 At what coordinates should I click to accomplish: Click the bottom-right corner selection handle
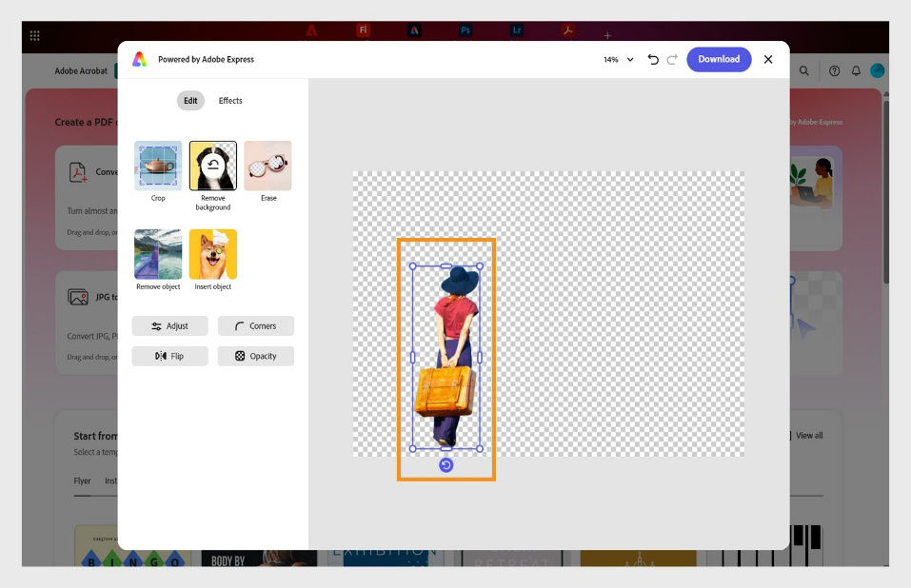point(480,449)
